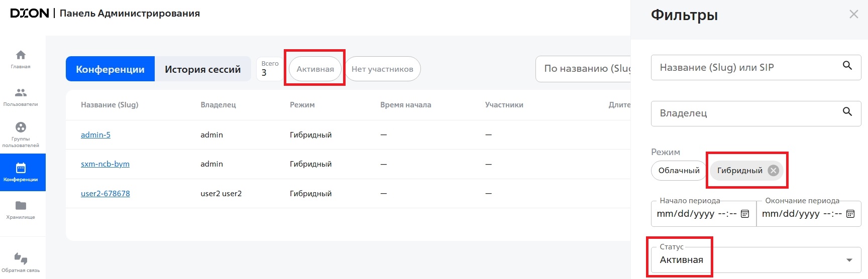Screen dimensions: 868x279
Task: Click search icon in Название (Slug) или SIP field
Action: [x=847, y=66]
